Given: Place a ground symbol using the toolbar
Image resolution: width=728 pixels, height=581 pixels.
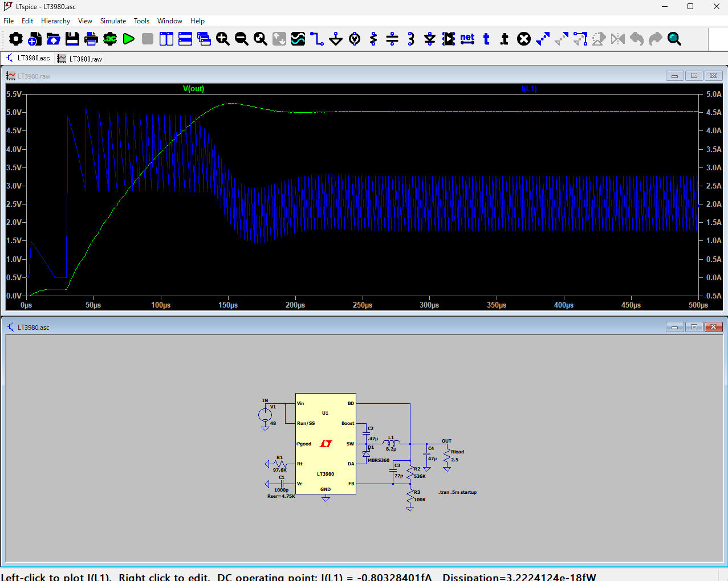Looking at the screenshot, I should 336,39.
